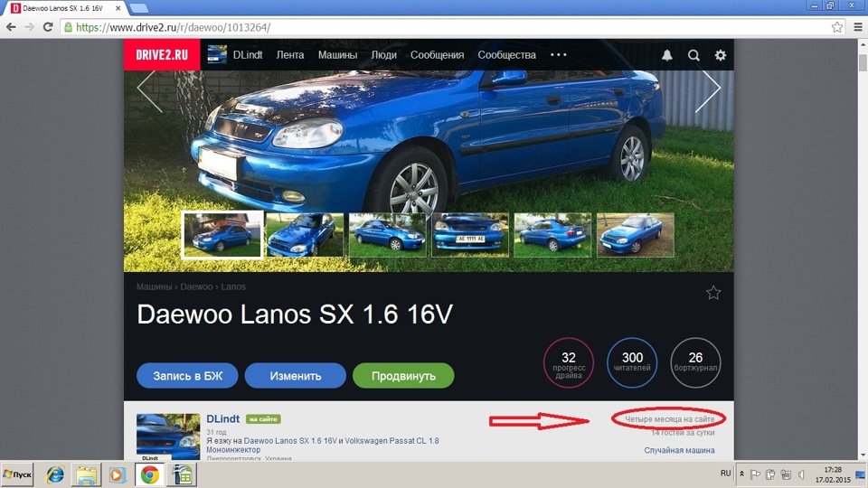The image size is (868, 488).
Task: Click Запись в БЖ button
Action: [188, 376]
